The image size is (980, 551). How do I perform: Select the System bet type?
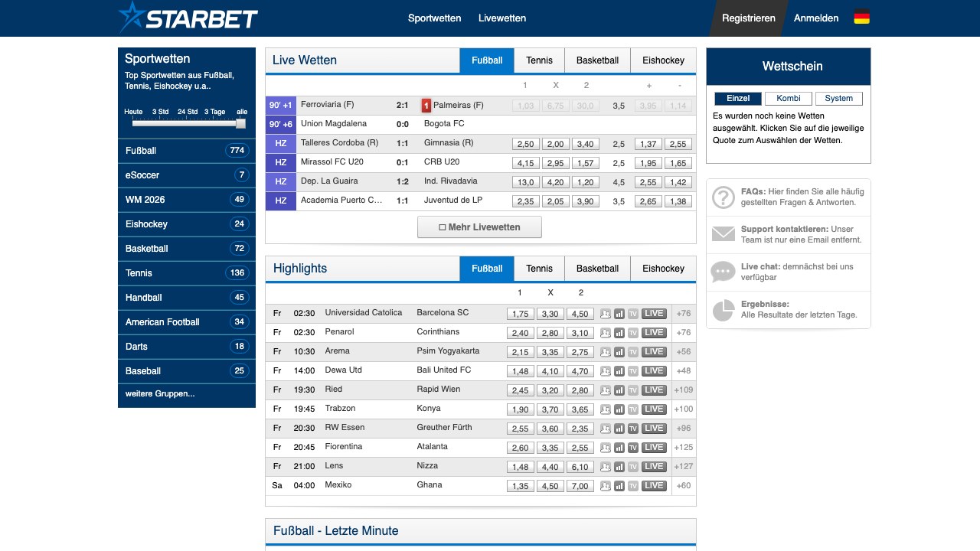pyautogui.click(x=839, y=99)
